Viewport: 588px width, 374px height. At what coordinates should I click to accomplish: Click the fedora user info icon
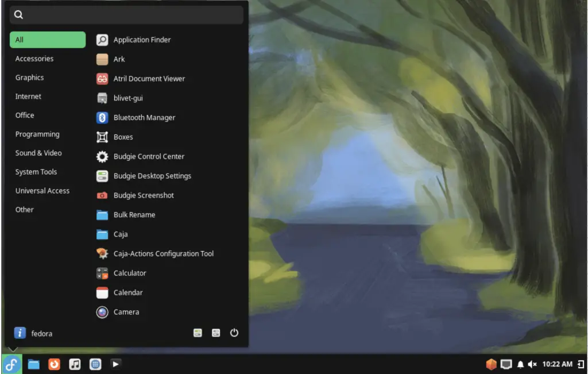(x=20, y=333)
